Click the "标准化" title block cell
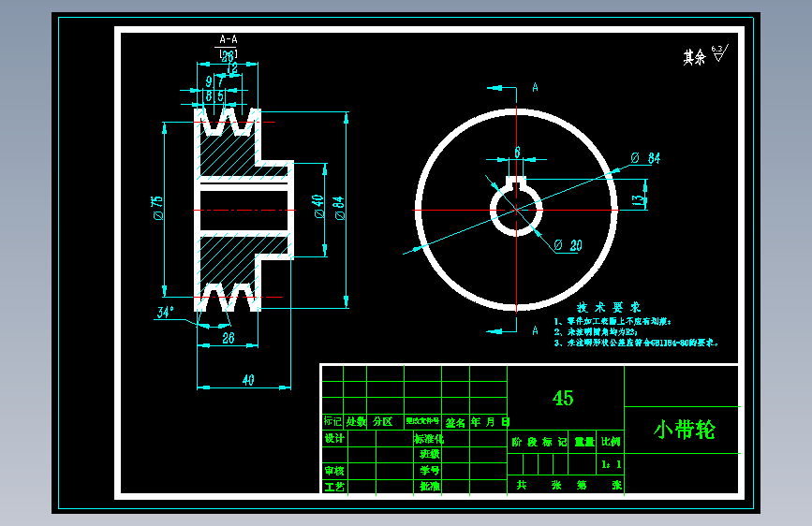 tap(429, 439)
